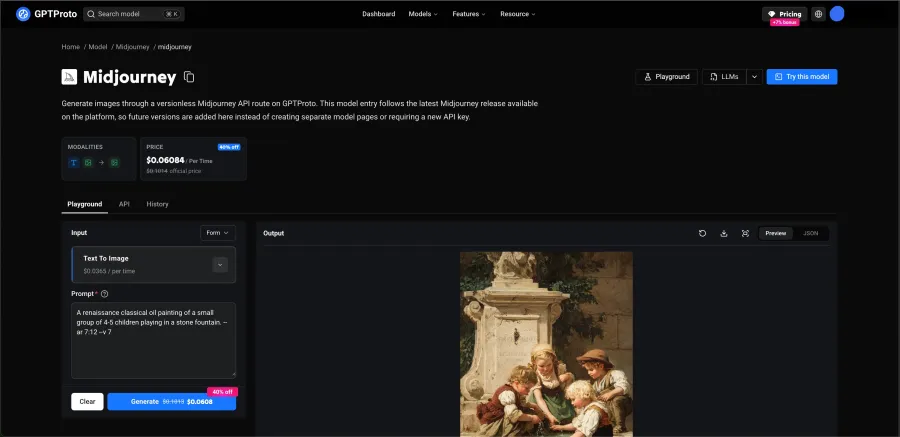Click the output refresh icon

click(x=703, y=233)
